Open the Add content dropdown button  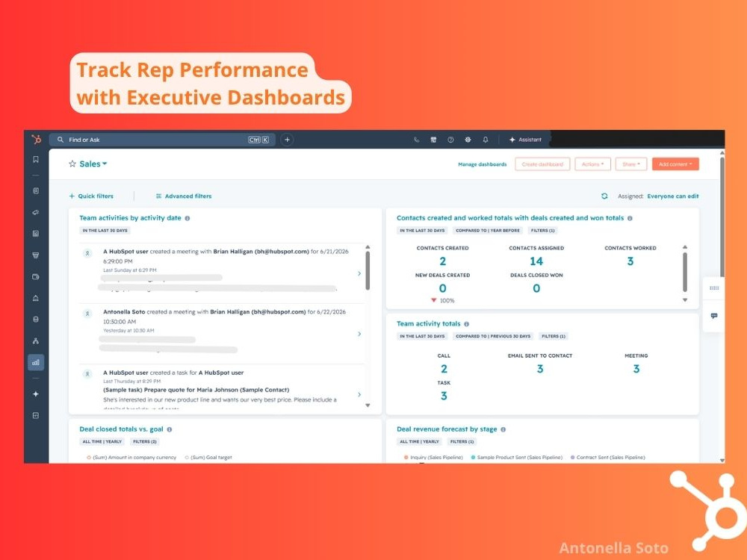[675, 164]
